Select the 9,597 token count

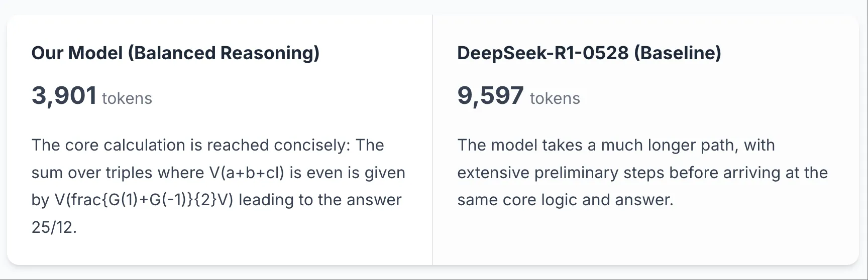[490, 95]
